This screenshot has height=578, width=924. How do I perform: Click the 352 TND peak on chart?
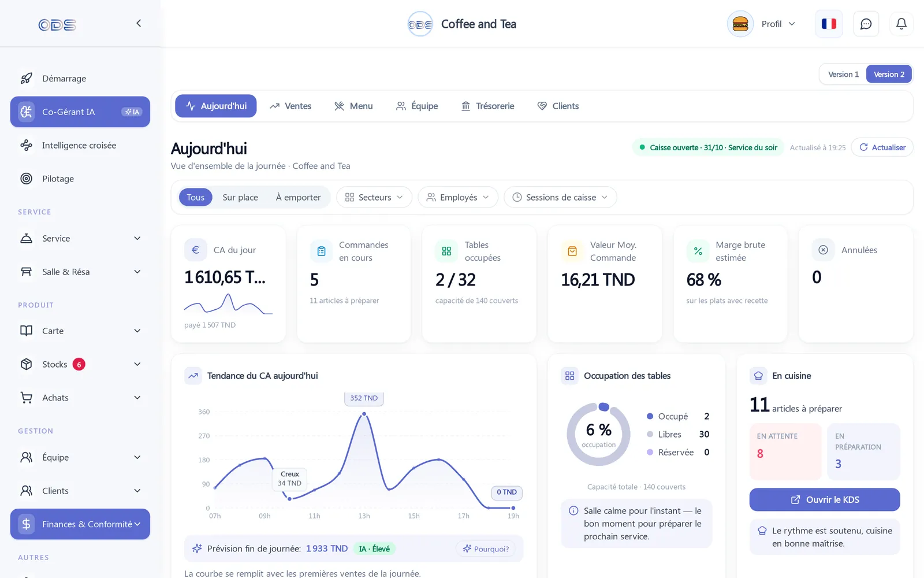point(364,413)
